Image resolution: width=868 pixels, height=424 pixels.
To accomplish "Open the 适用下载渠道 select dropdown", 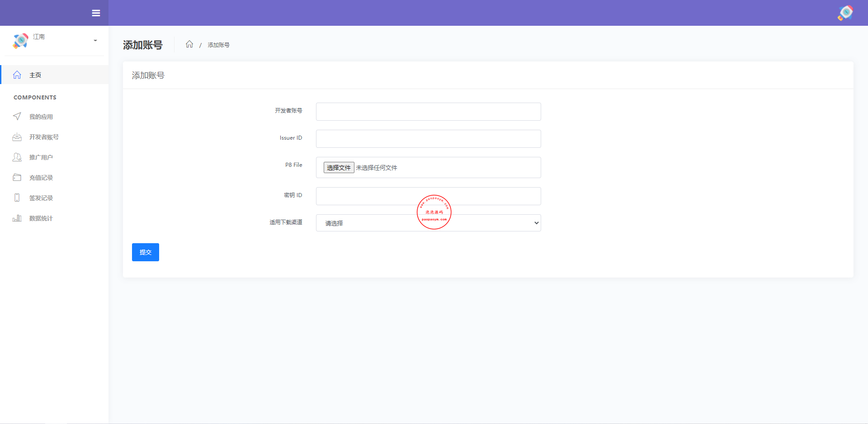I will (428, 223).
